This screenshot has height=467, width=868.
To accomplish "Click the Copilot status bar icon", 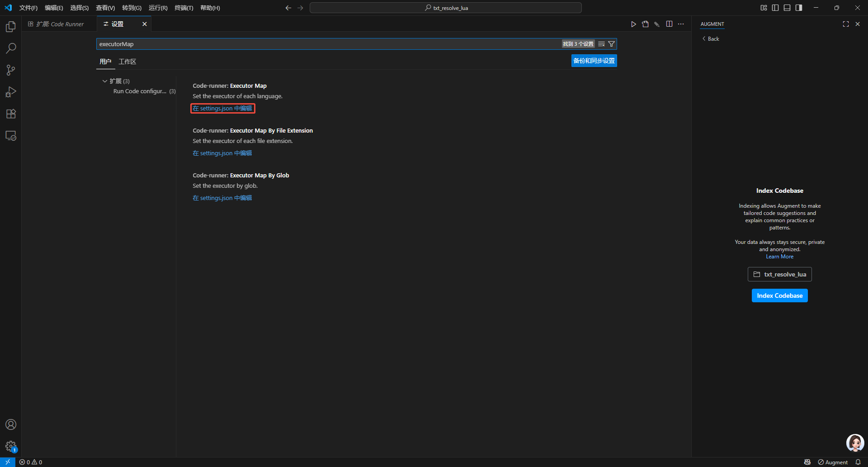I will click(807, 462).
